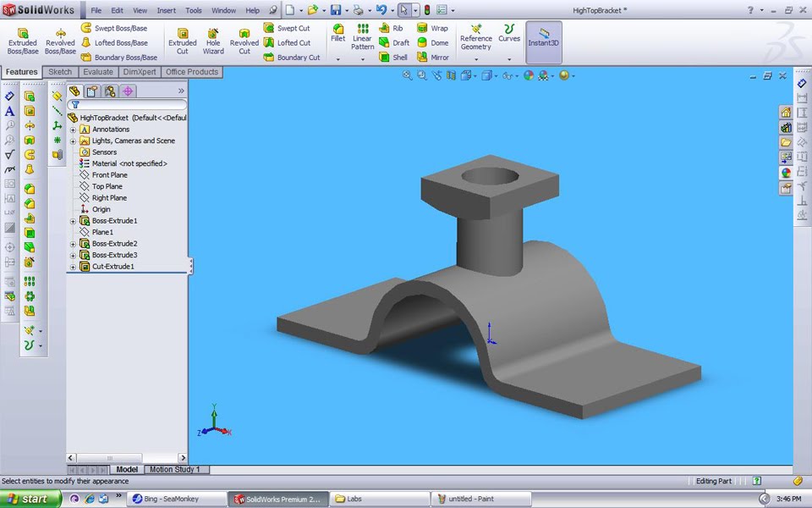Toggle Hide/Show Items glasses icon
This screenshot has width=812, height=508.
[508, 75]
